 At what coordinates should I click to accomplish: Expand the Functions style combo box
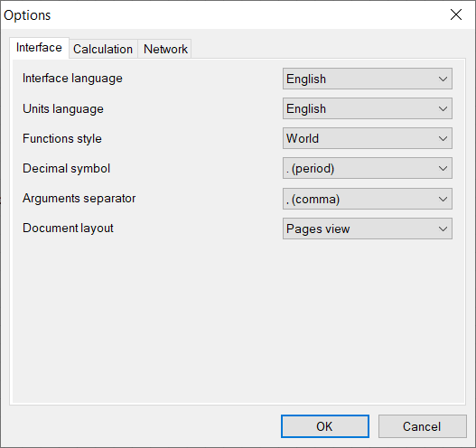[x=368, y=138]
